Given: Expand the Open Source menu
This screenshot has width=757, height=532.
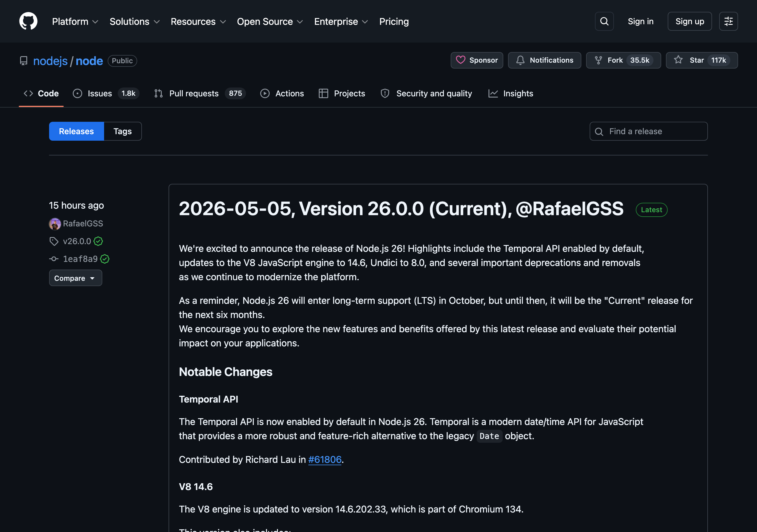Looking at the screenshot, I should pyautogui.click(x=270, y=22).
